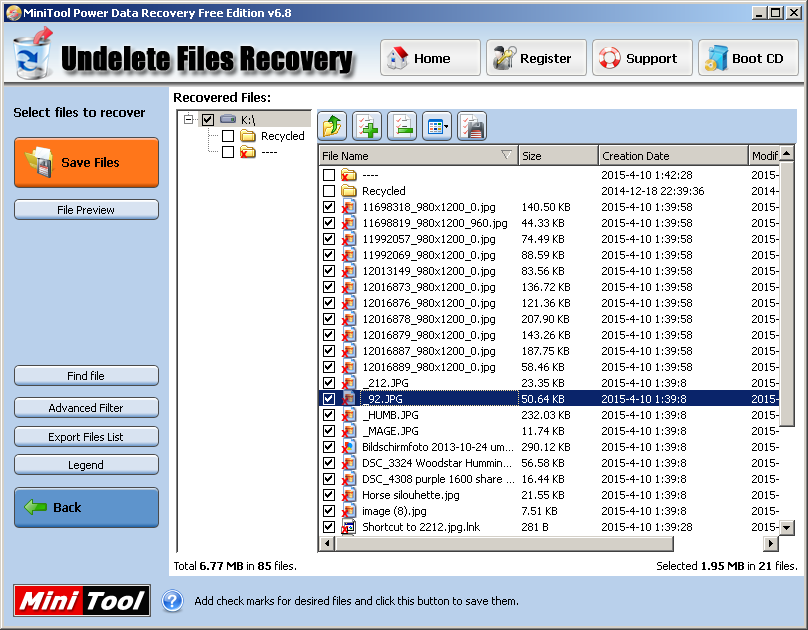The height and width of the screenshot is (630, 808).
Task: Open the Advanced Filter
Action: pos(86,407)
